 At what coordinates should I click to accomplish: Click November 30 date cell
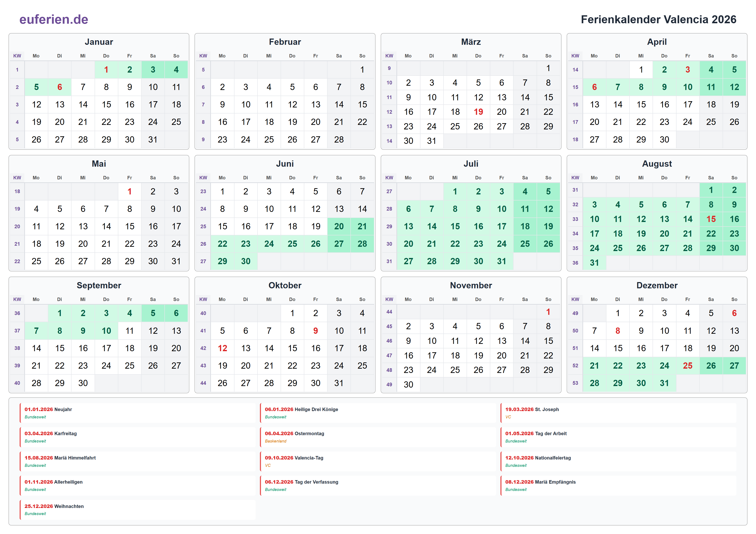coord(408,384)
